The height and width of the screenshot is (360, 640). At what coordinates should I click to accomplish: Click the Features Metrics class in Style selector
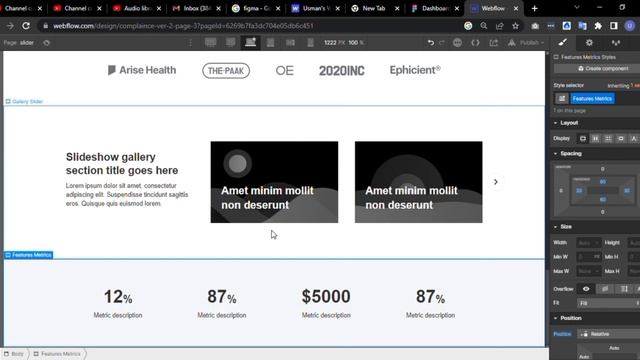click(592, 98)
